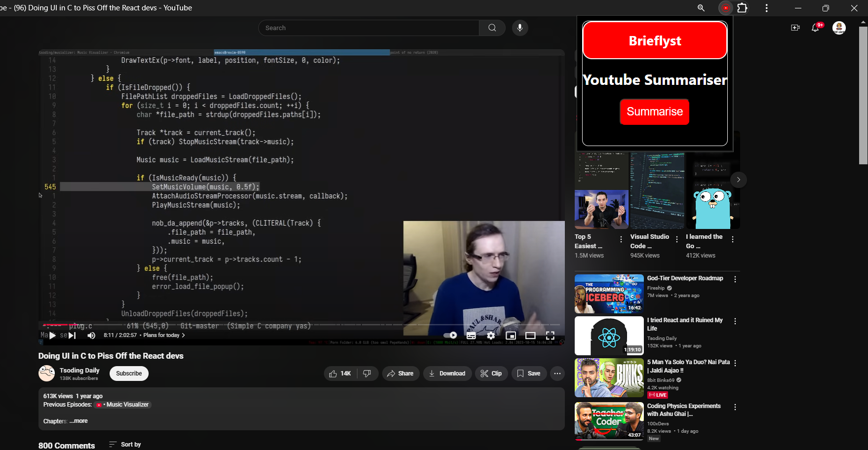
Task: Open the browser three-dot menu
Action: pos(766,8)
